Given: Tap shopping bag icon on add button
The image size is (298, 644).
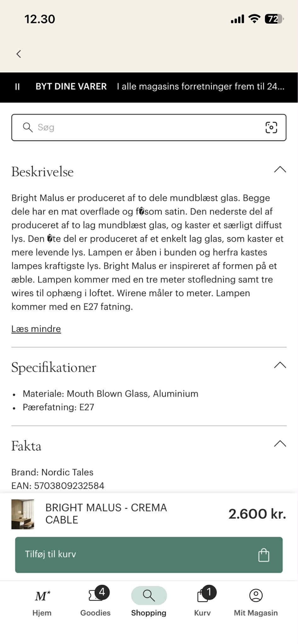Looking at the screenshot, I should click(x=263, y=555).
